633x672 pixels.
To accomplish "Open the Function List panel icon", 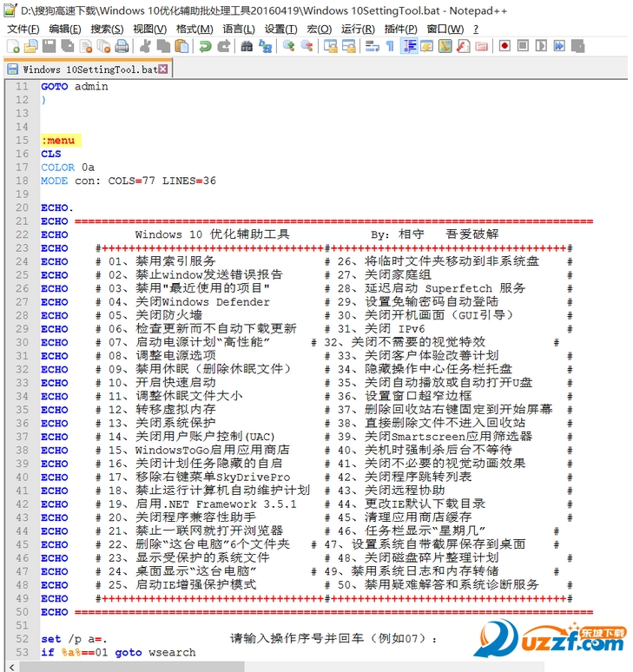I will (x=463, y=46).
